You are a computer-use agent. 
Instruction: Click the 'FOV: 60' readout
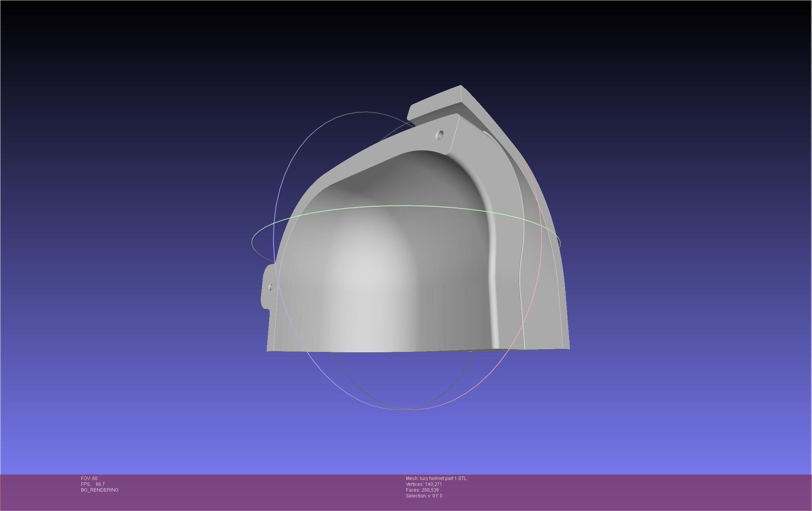pos(89,478)
